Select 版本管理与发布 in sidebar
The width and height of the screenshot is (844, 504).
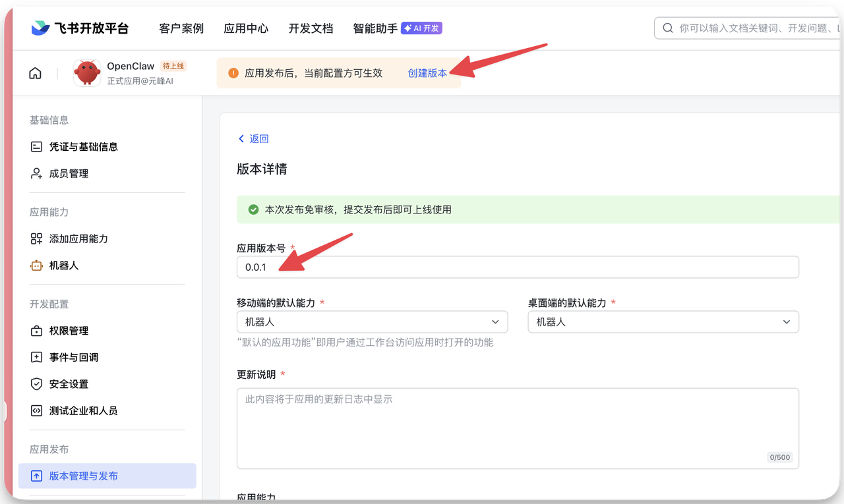coord(107,476)
